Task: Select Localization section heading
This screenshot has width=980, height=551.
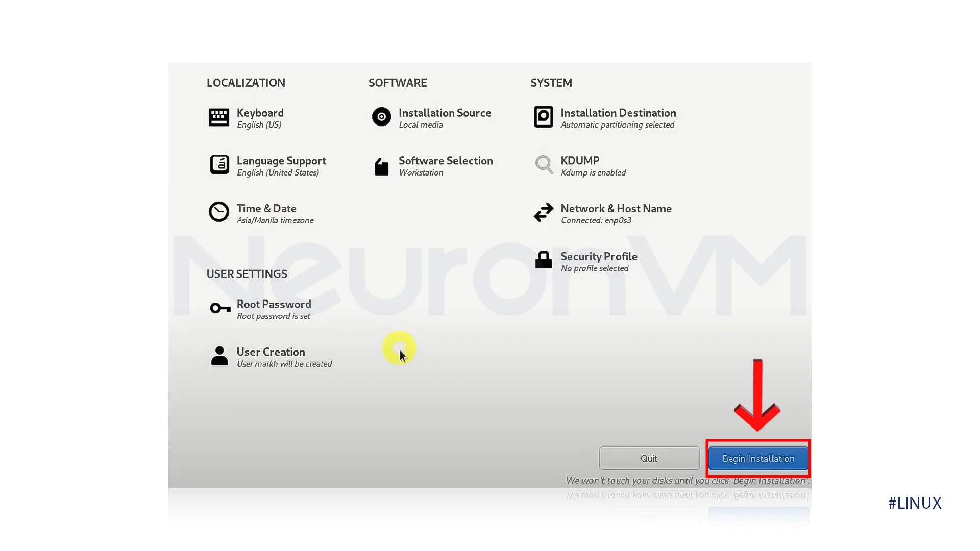Action: pyautogui.click(x=246, y=83)
